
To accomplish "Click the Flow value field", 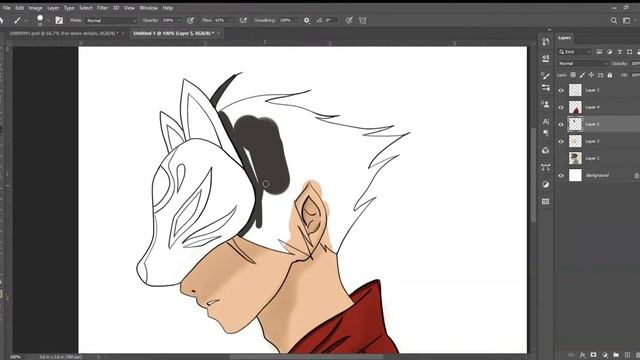I will (220, 20).
